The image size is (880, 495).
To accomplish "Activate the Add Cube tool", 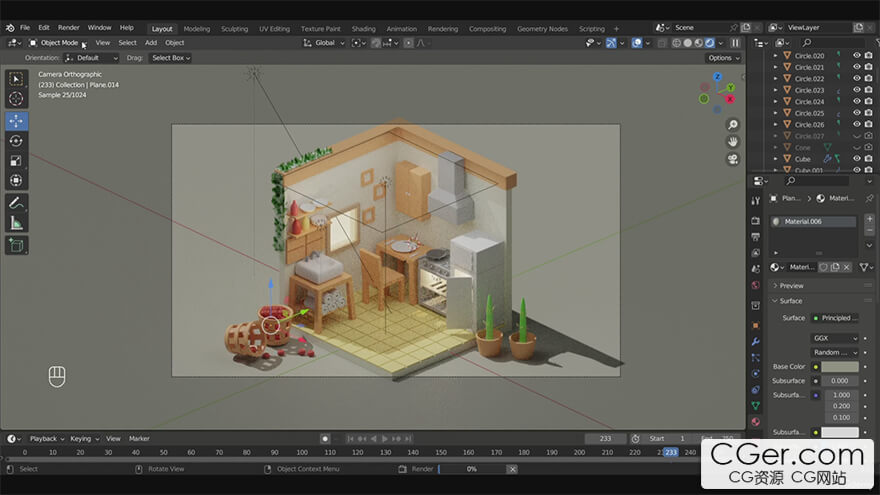I will (x=16, y=245).
